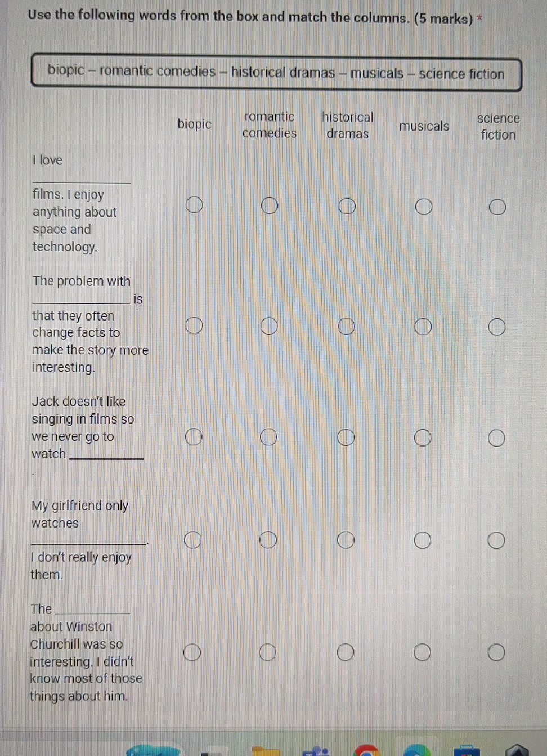
Task: Select biopic for the Winston Churchill row
Action: 192,652
